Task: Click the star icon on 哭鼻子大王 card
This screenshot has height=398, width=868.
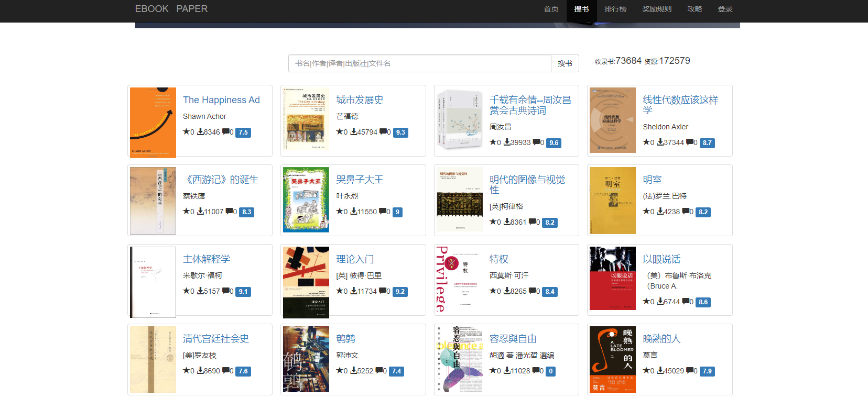Action: [x=339, y=212]
